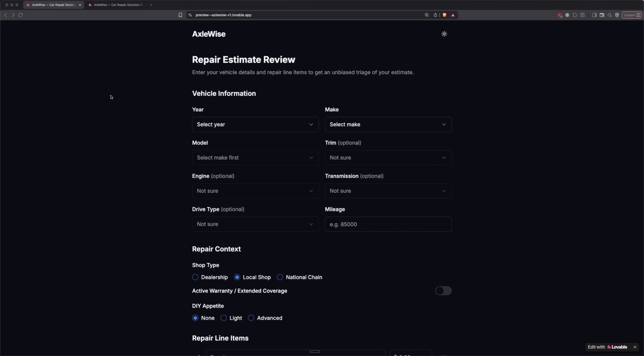Click the Vehicle Information heading
The width and height of the screenshot is (644, 356).
tap(224, 93)
